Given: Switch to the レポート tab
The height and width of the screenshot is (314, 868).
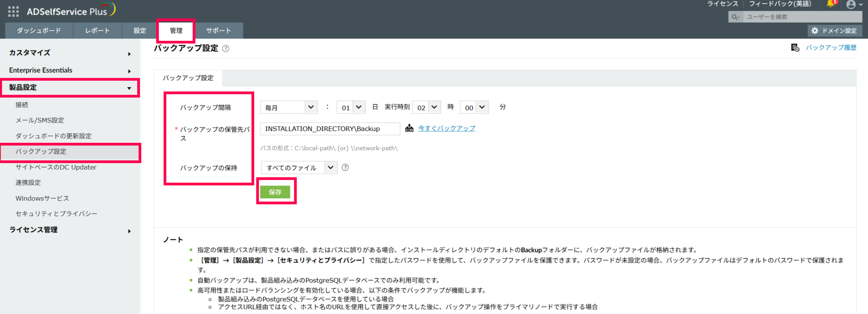Looking at the screenshot, I should coord(97,31).
